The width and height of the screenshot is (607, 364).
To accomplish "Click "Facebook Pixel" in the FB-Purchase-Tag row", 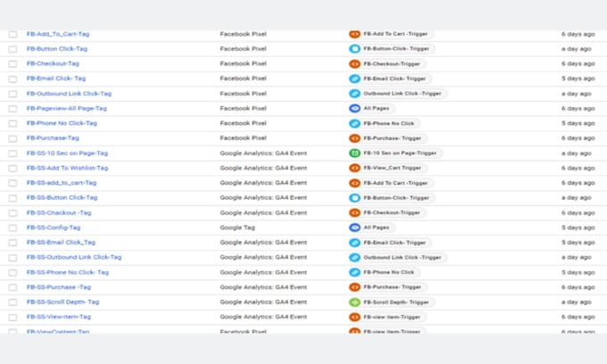I will click(243, 138).
